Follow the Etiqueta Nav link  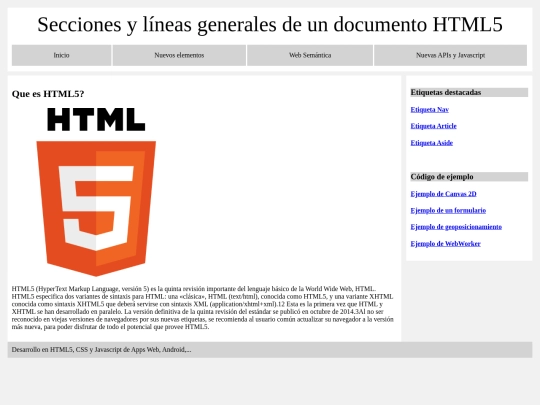pos(429,110)
